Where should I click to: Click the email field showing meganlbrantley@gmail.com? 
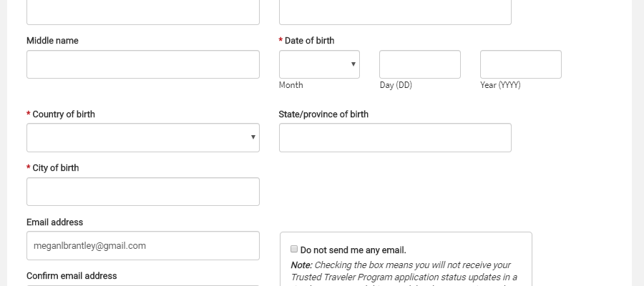[143, 245]
